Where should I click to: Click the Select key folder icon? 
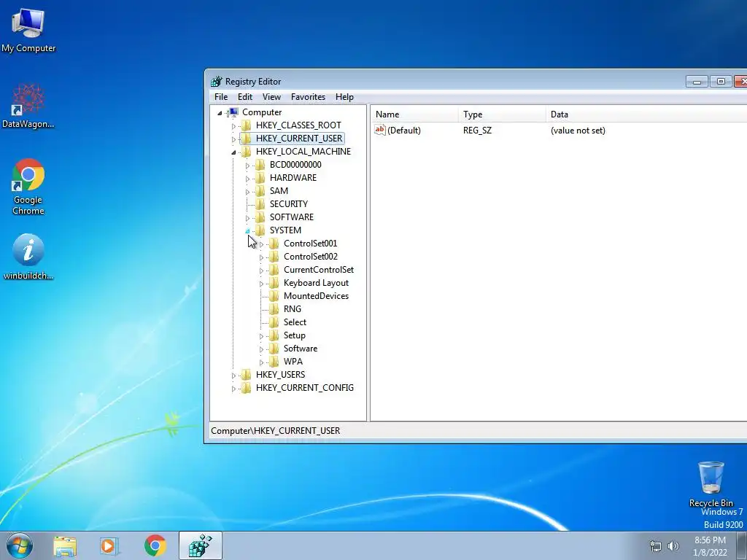[x=274, y=322]
